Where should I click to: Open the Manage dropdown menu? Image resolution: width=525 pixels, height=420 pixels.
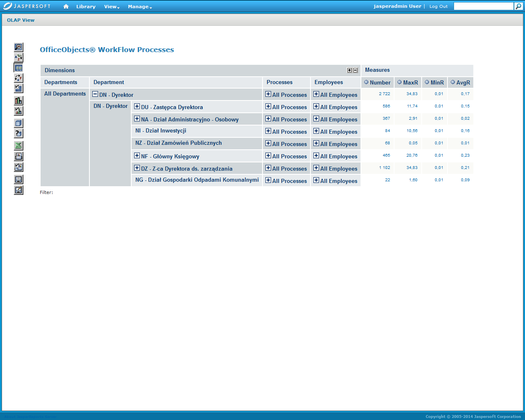pos(139,7)
